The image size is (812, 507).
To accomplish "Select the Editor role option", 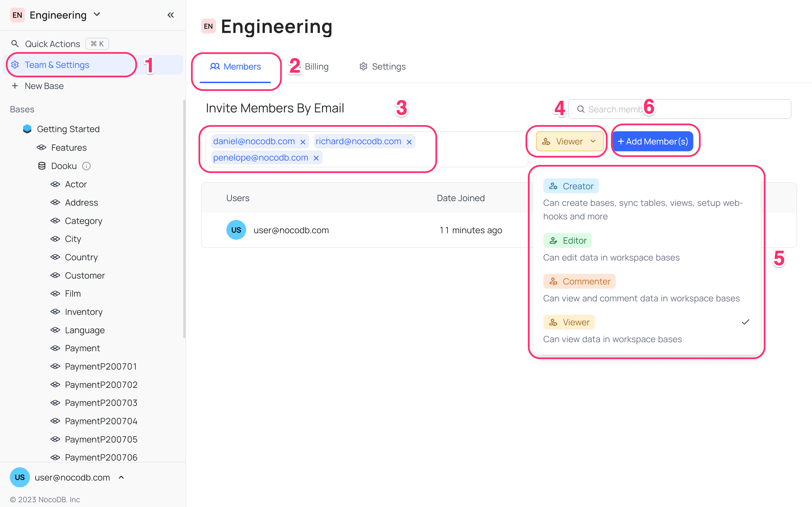I will [x=567, y=241].
